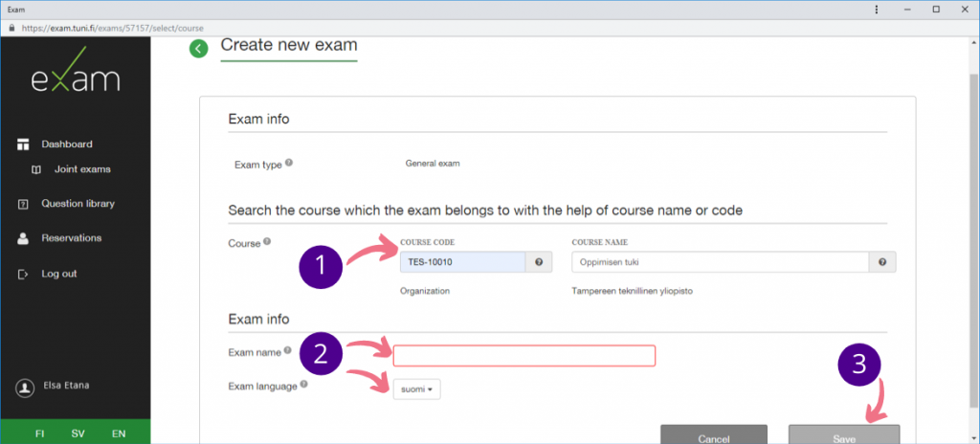This screenshot has height=444, width=980.
Task: Switch interface language to EN
Action: 119,433
